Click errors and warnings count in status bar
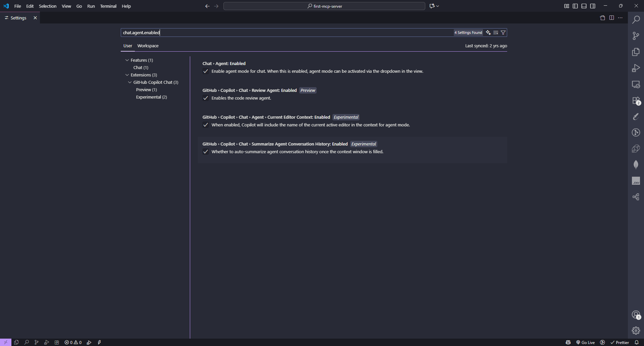 point(73,342)
